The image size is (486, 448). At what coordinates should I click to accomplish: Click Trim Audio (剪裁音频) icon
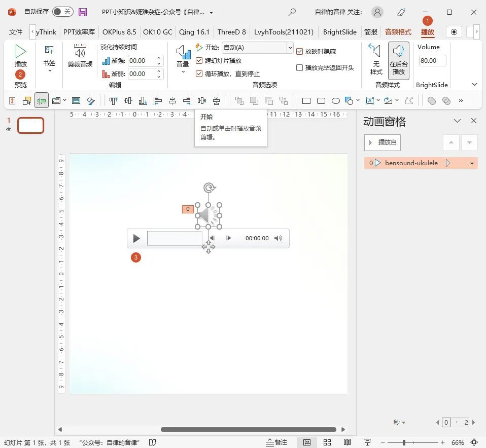tap(80, 56)
